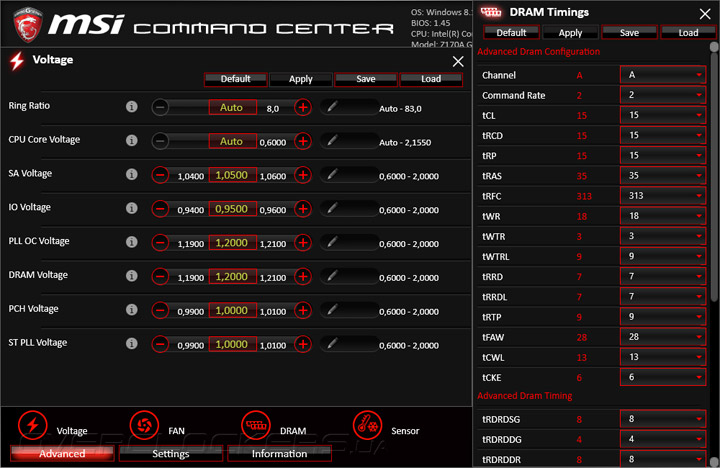The height and width of the screenshot is (468, 720).
Task: Increase ST PLL Voltage with plus button
Action: pos(303,344)
